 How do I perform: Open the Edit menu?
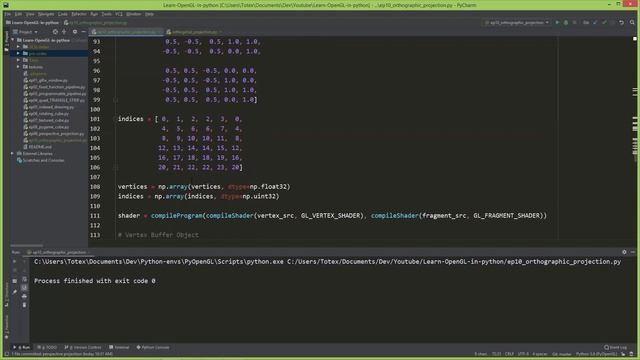point(18,14)
